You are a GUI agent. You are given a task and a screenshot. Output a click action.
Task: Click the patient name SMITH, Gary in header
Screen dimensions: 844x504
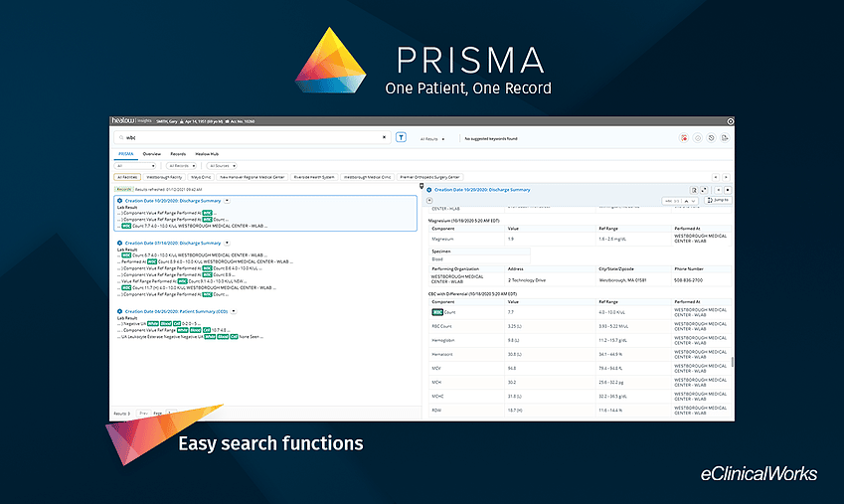click(166, 121)
